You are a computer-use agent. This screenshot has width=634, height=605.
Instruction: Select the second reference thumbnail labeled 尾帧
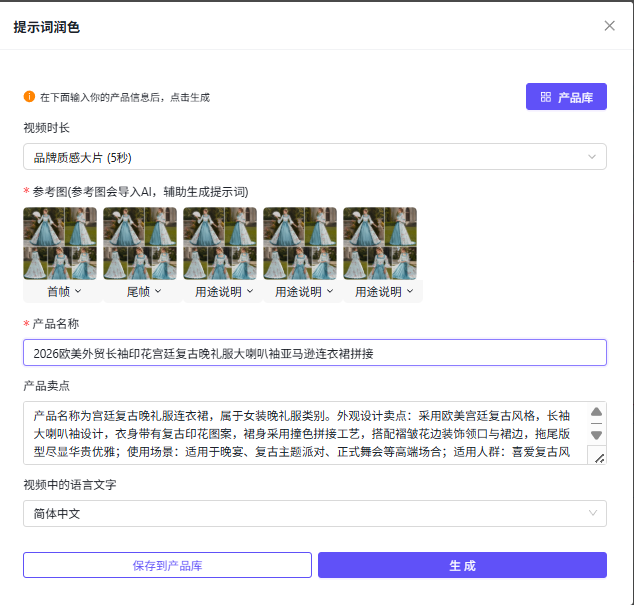[140, 243]
